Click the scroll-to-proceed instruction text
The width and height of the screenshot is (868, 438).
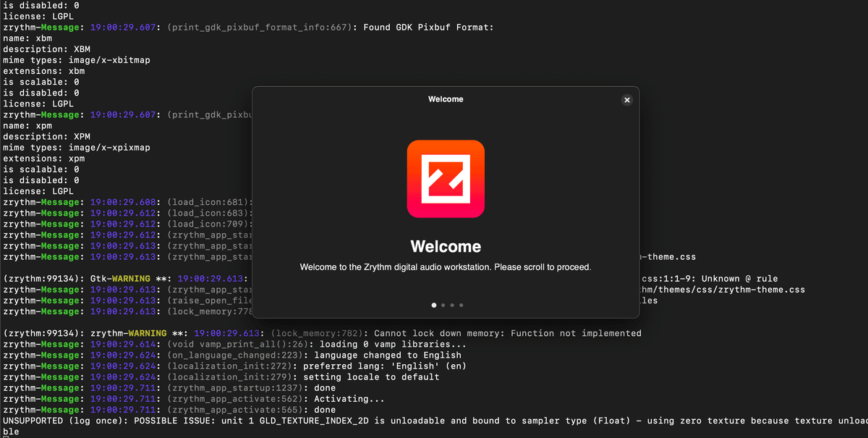coord(446,267)
